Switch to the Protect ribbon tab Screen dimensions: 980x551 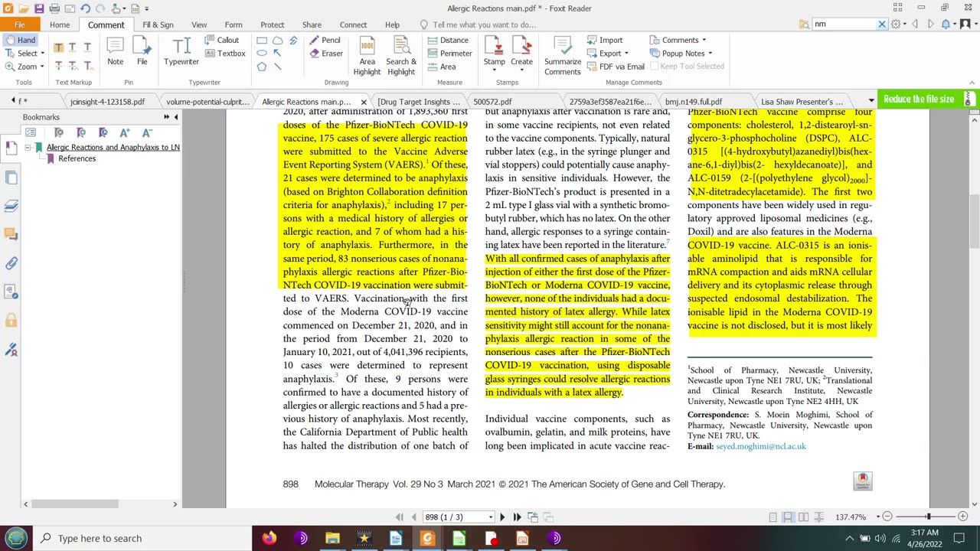(x=272, y=24)
